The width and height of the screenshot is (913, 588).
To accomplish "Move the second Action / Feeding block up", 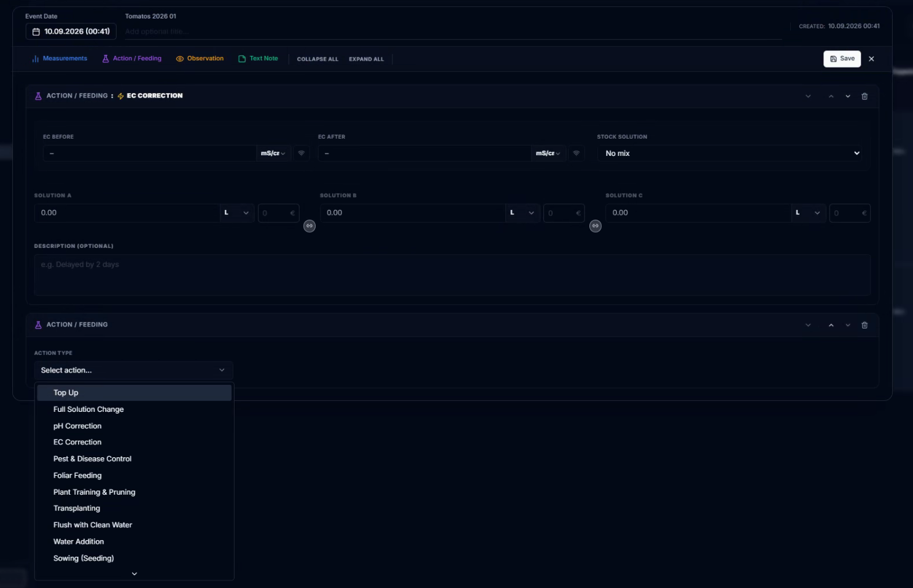I will click(x=831, y=325).
